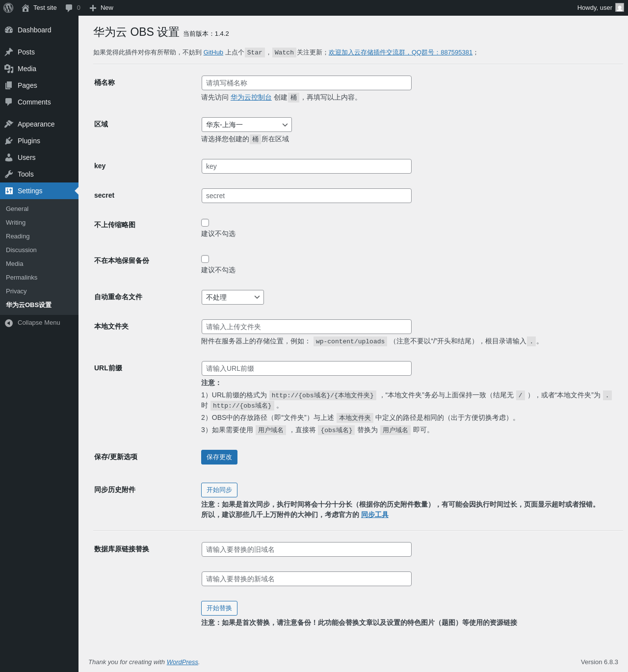Check the 不上传缩略图 checkbox
Screen dimensions: 628x672
(x=205, y=223)
